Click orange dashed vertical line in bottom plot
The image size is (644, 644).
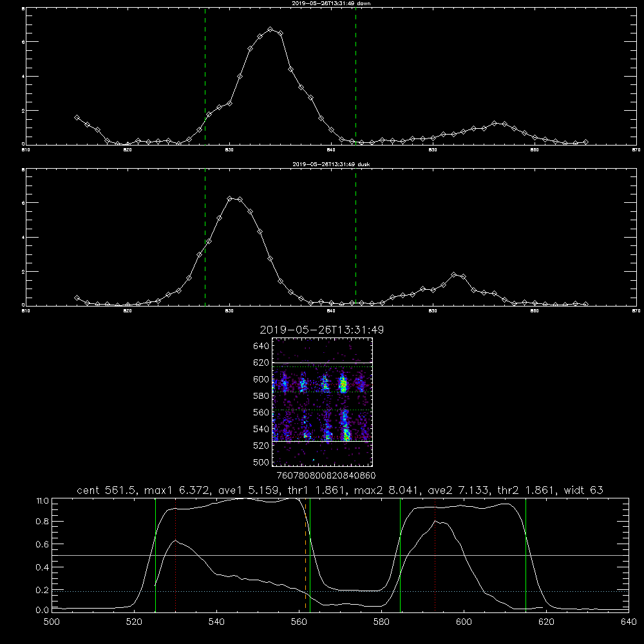coord(305,554)
